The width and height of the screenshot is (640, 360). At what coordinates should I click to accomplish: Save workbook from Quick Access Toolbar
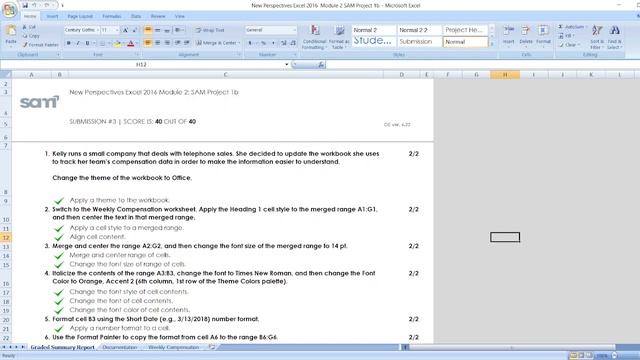25,5
